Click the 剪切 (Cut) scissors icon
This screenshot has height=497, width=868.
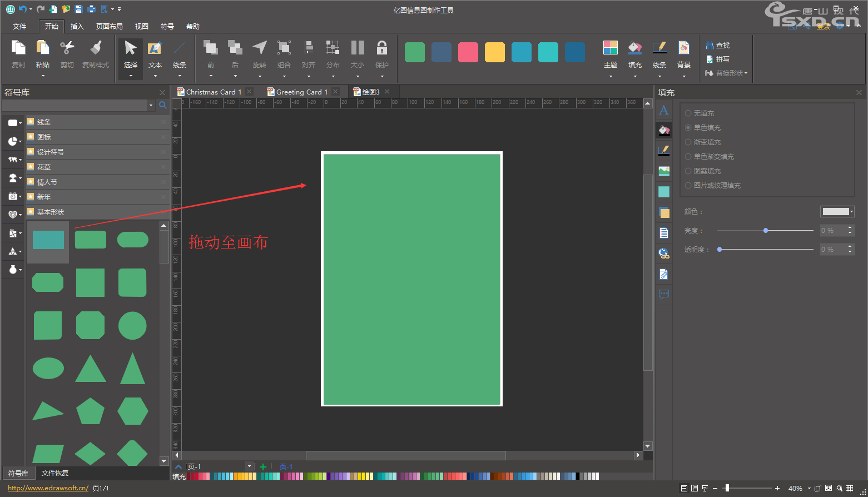[x=67, y=48]
